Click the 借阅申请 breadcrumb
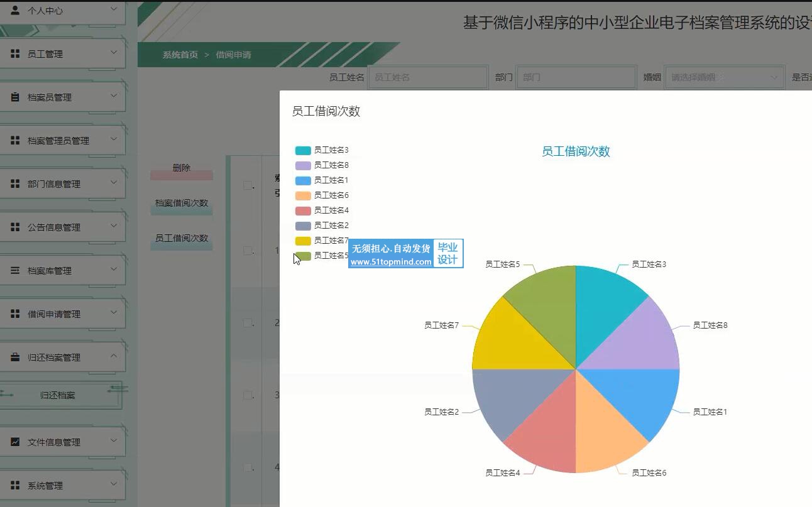This screenshot has height=507, width=812. [x=234, y=55]
